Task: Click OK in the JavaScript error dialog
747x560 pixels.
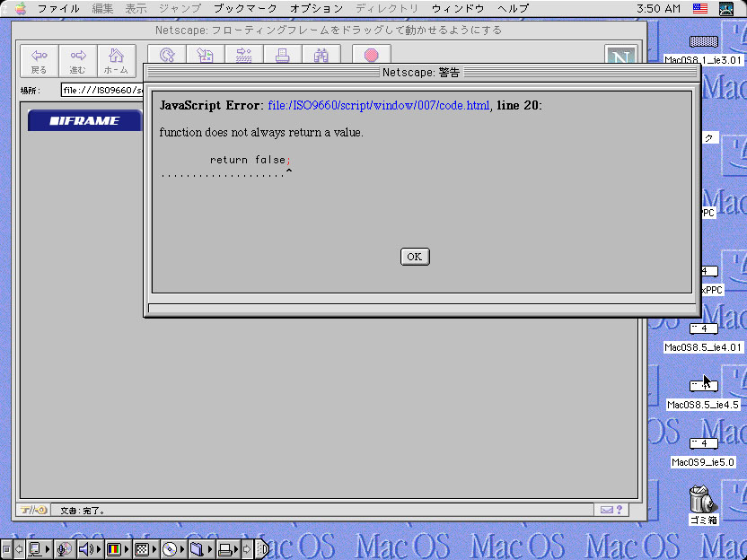Action: [415, 257]
